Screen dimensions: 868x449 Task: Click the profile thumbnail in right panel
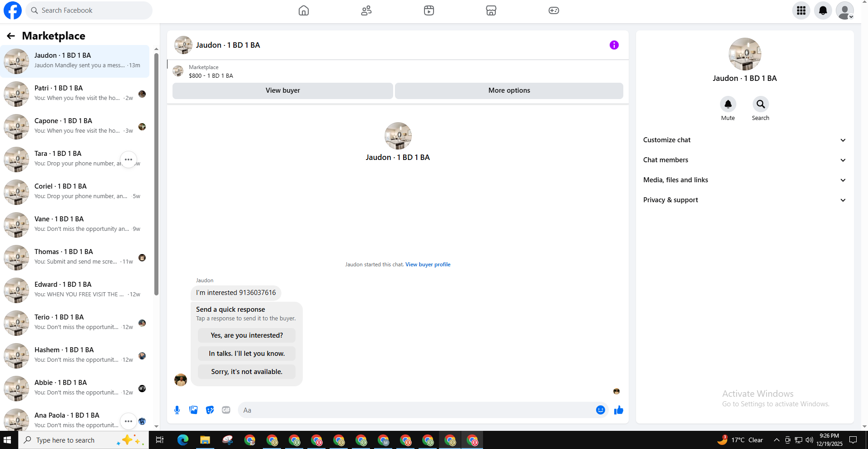745,54
